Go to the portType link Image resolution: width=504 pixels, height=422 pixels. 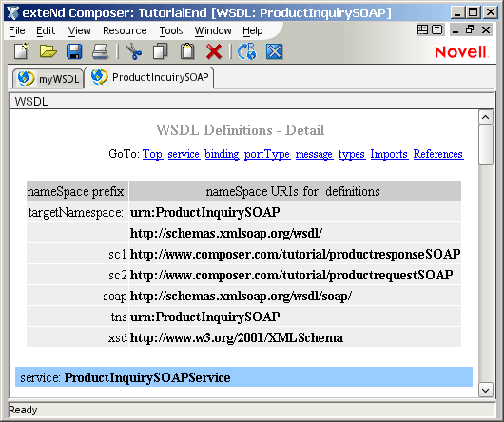[x=267, y=154]
